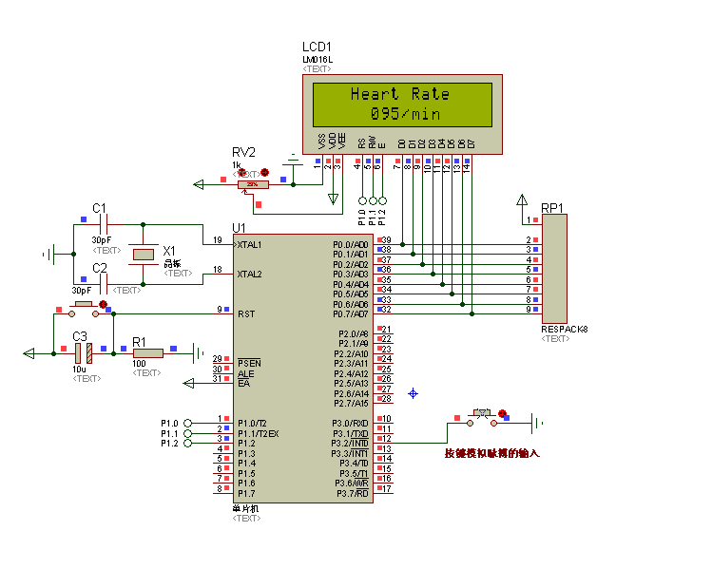The height and width of the screenshot is (588, 712).
Task: Click the red Chinese annotation under pulse button
Action: [492, 453]
